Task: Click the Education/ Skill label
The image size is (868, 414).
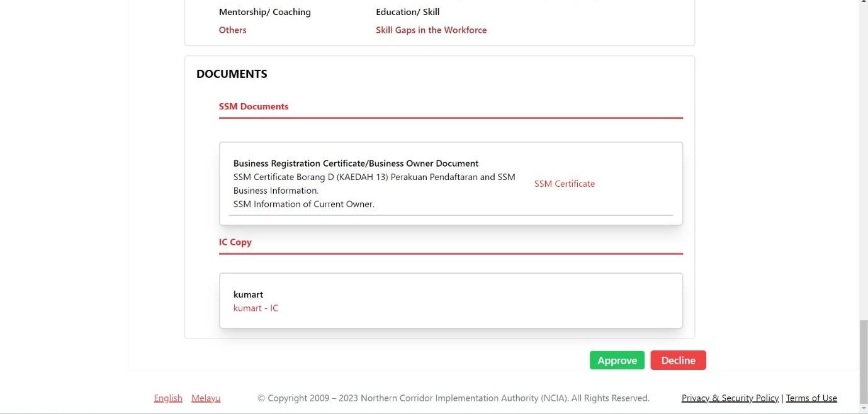Action: (x=407, y=12)
